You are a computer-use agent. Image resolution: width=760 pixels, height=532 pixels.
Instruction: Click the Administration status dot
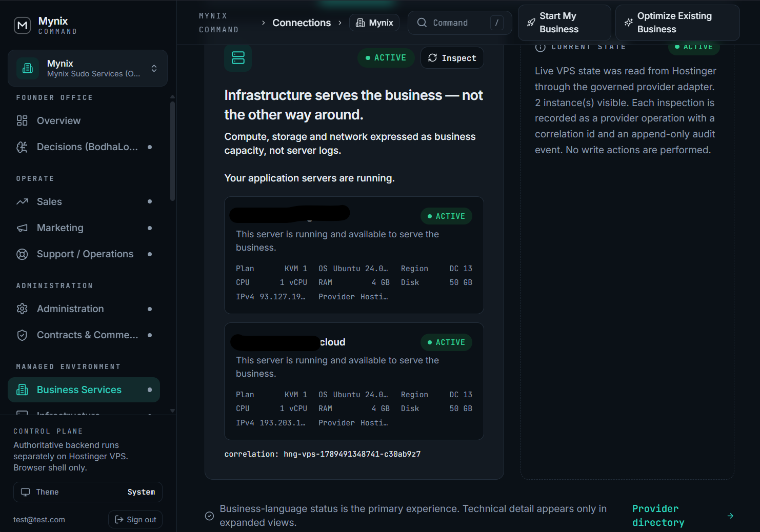150,309
